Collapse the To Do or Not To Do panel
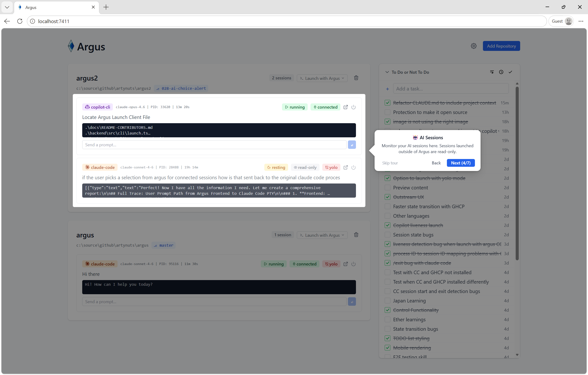Image resolution: width=588 pixels, height=375 pixels. coord(387,72)
